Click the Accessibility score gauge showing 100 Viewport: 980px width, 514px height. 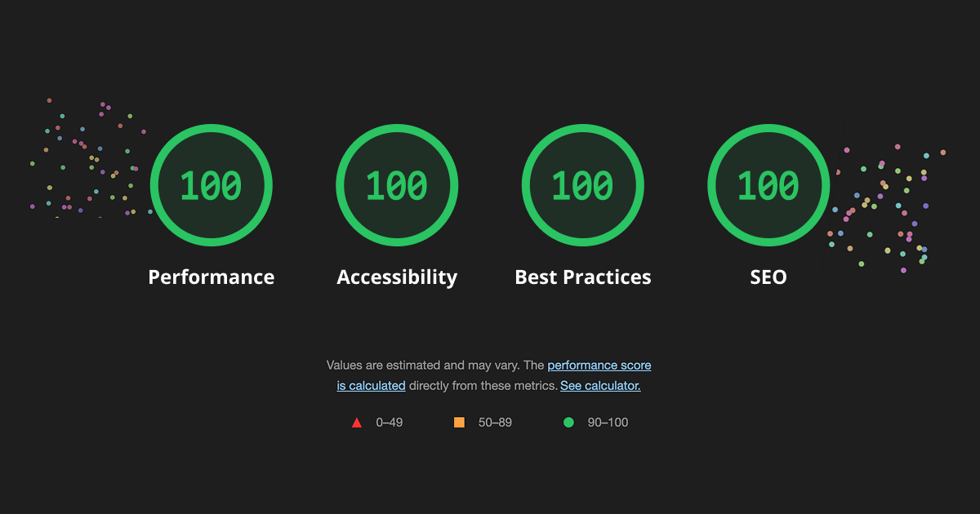397,185
